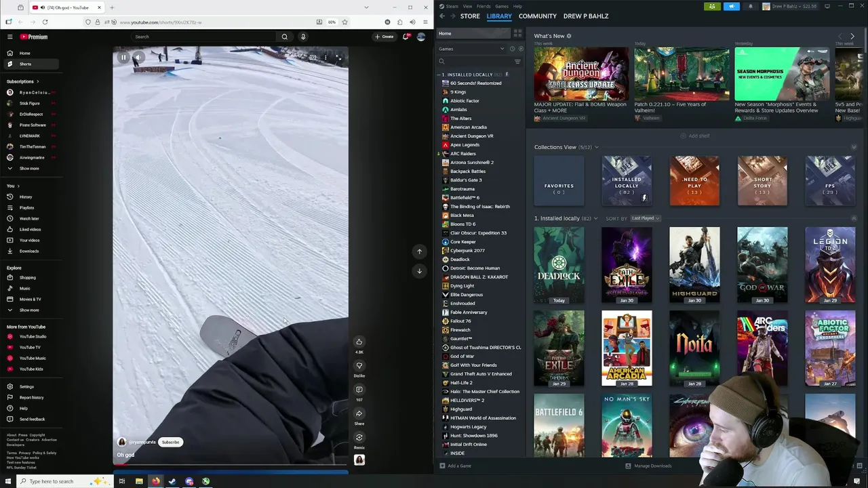Open the Steam account dropdown with wallet balance
Image resolution: width=868 pixels, height=488 pixels.
pos(791,6)
